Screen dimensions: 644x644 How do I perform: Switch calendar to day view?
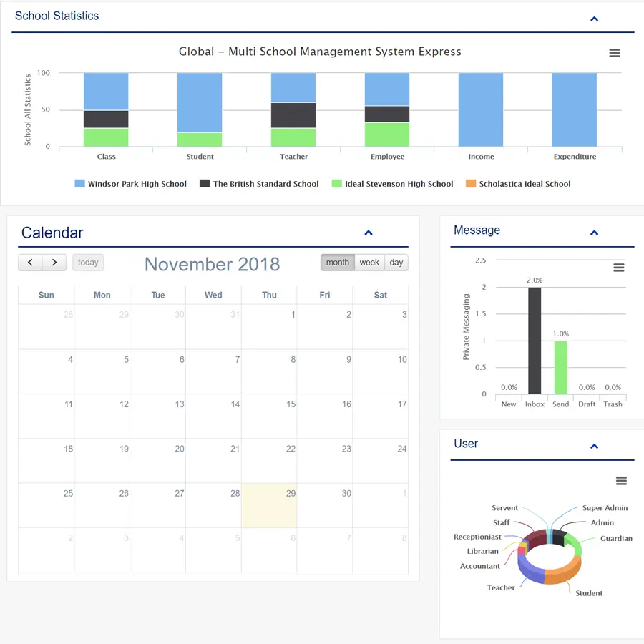pos(396,263)
